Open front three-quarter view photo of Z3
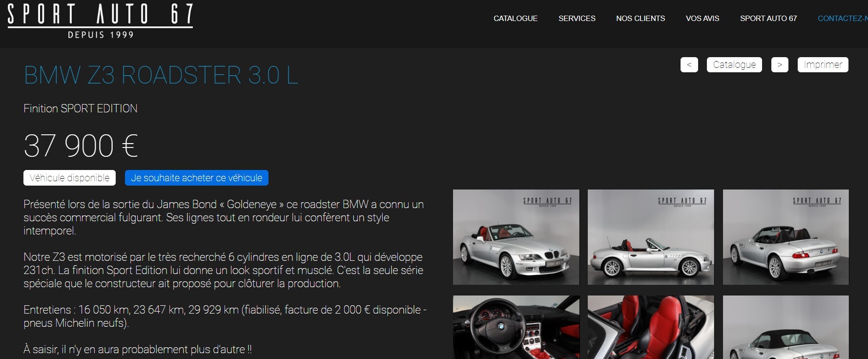This screenshot has height=359, width=868. coord(516,237)
